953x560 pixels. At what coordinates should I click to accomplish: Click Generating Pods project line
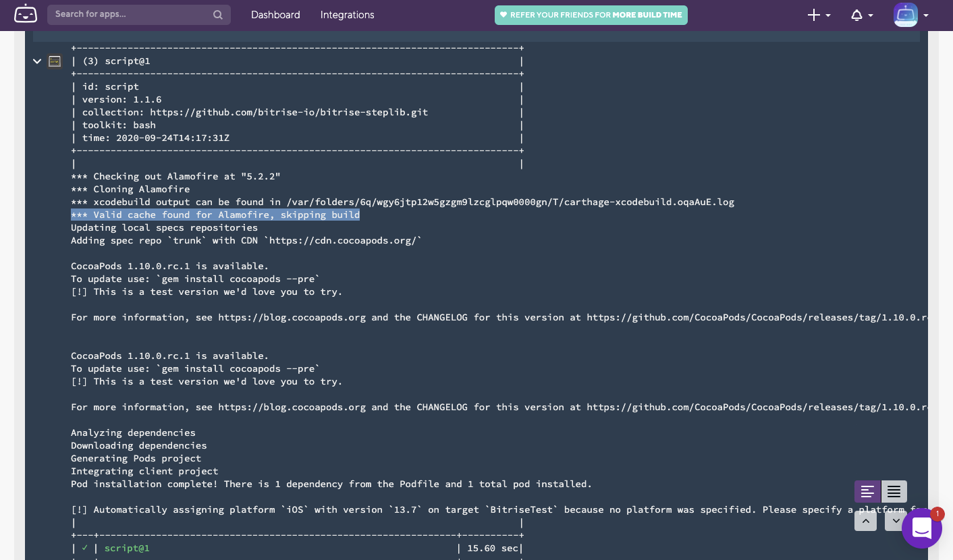tap(136, 459)
